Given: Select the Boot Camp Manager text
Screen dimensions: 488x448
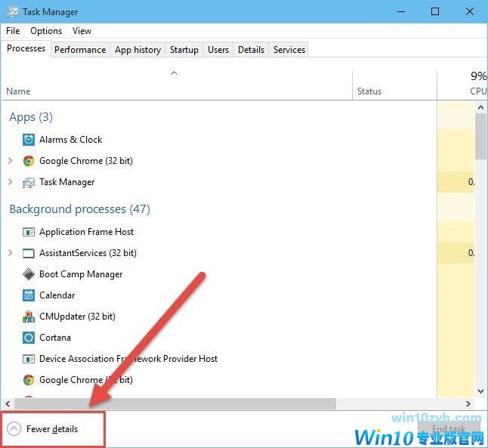Looking at the screenshot, I should [81, 274].
